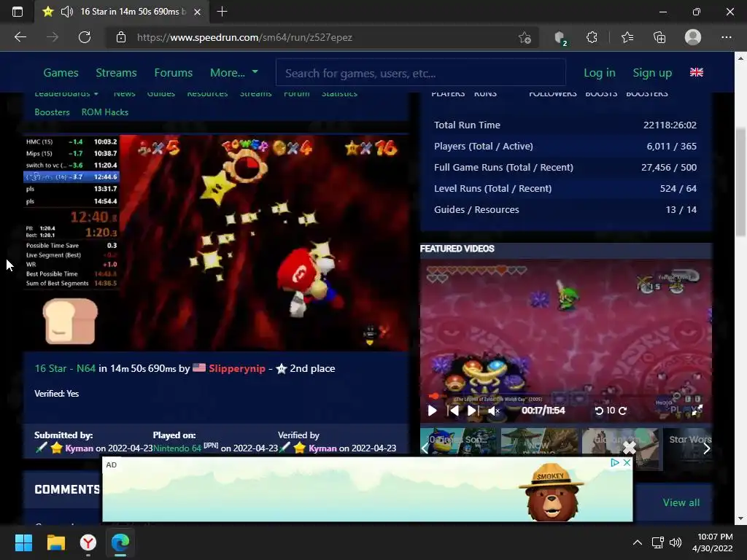Click the search for games field

coord(421,73)
